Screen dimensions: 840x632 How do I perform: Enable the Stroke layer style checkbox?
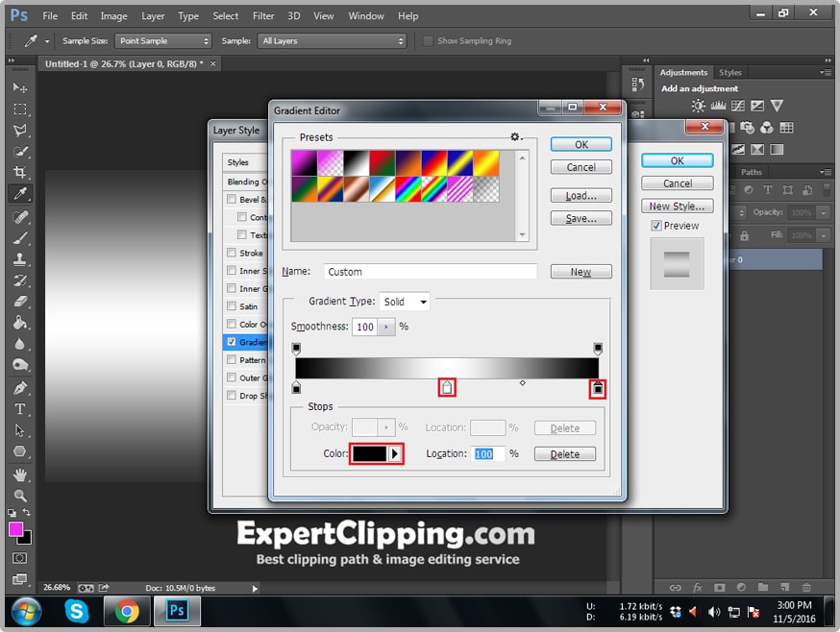231,254
